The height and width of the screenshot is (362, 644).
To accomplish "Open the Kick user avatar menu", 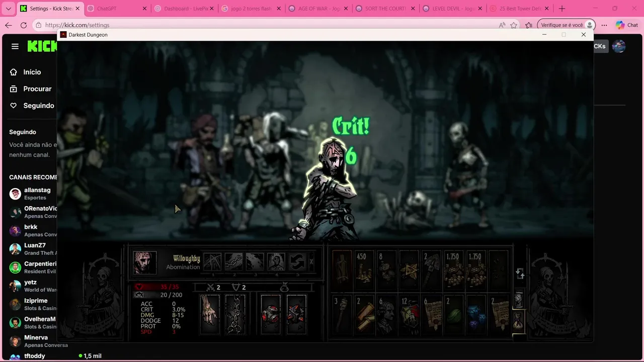I will tap(619, 46).
